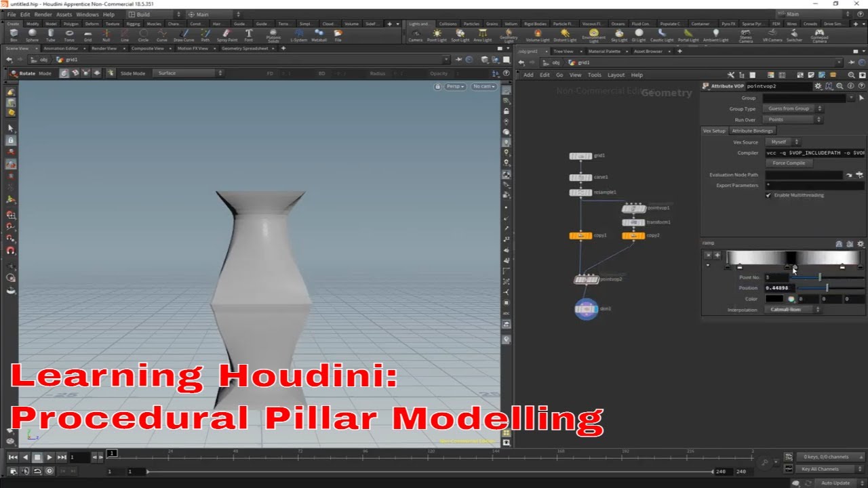Switch to the Geometry Spreadsheet tab
Image resolution: width=868 pixels, height=488 pixels.
(245, 49)
